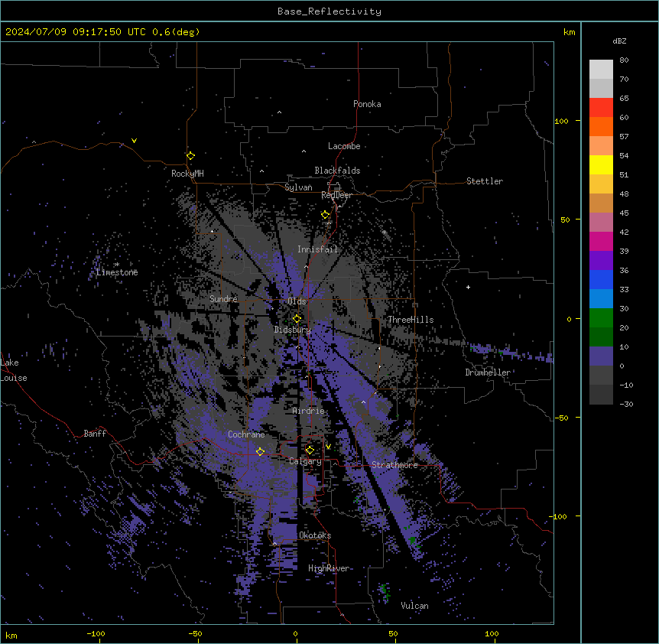
Task: Click the yellow station marker near RockyMH
Action: 191,156
